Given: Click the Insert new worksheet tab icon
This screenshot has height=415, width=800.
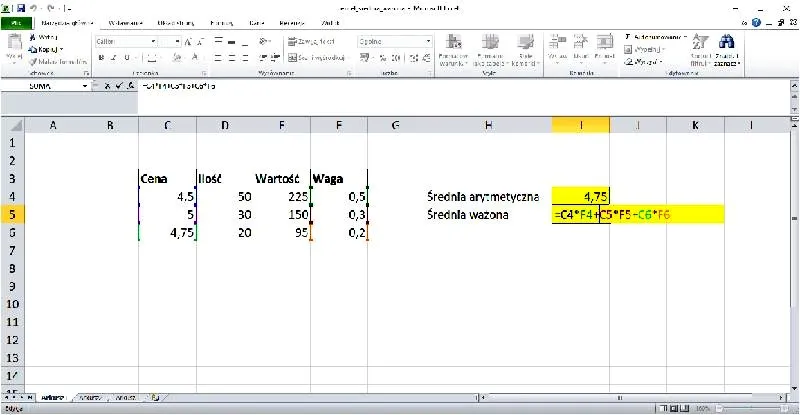Looking at the screenshot, I should (x=155, y=397).
